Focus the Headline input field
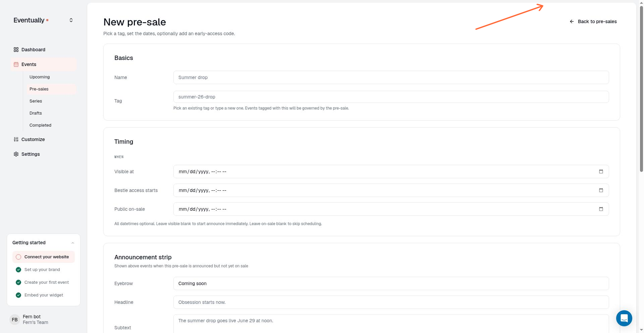This screenshot has height=333, width=644. (x=391, y=302)
